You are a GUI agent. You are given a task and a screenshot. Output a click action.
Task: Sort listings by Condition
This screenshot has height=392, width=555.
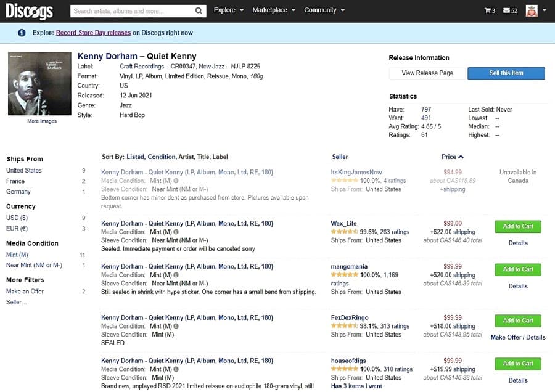tap(161, 157)
